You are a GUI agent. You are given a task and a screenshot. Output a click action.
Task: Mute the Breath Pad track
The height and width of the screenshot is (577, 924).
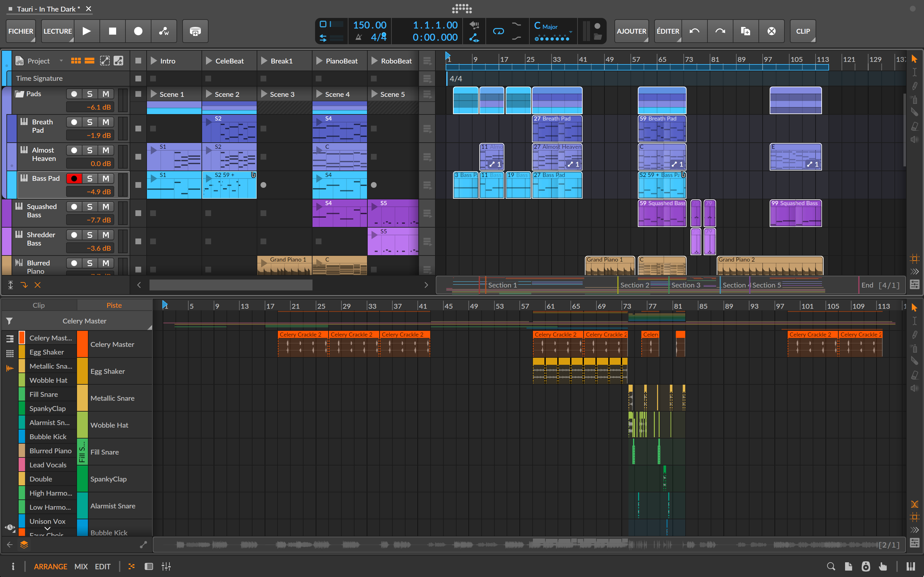pyautogui.click(x=106, y=122)
